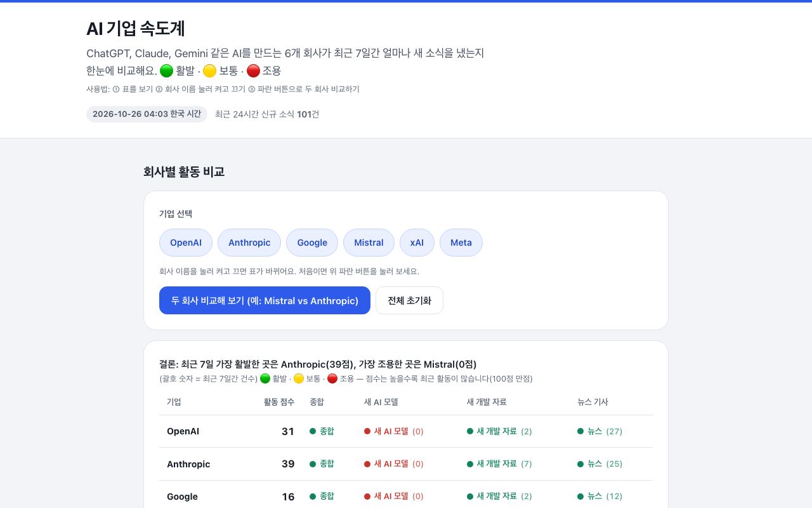Click the 2026-10-26 04:03 timestamp badge
The image size is (812, 508).
click(147, 114)
